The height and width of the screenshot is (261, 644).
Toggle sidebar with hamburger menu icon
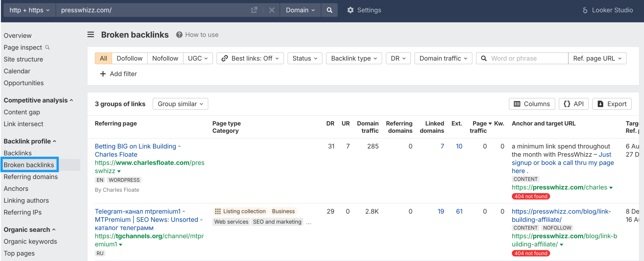tap(91, 35)
